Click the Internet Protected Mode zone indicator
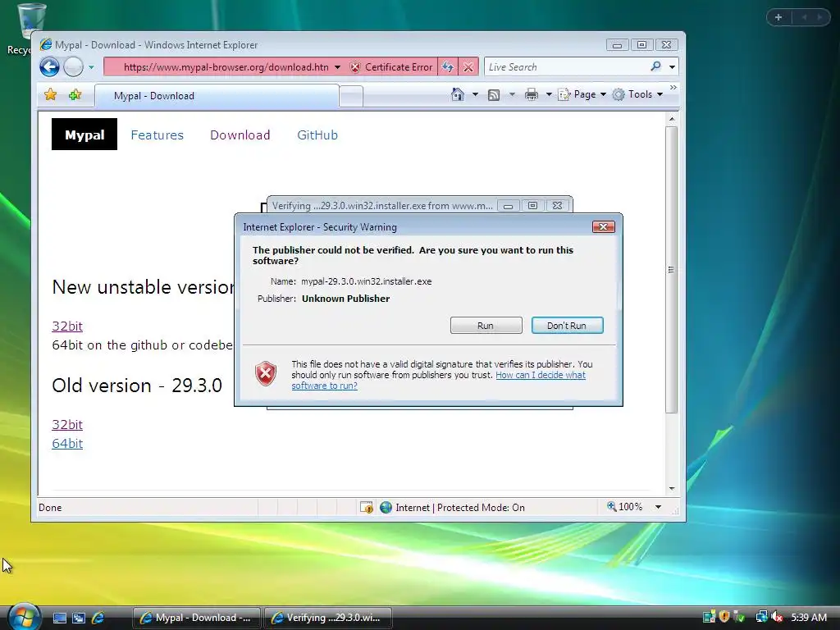 click(452, 507)
